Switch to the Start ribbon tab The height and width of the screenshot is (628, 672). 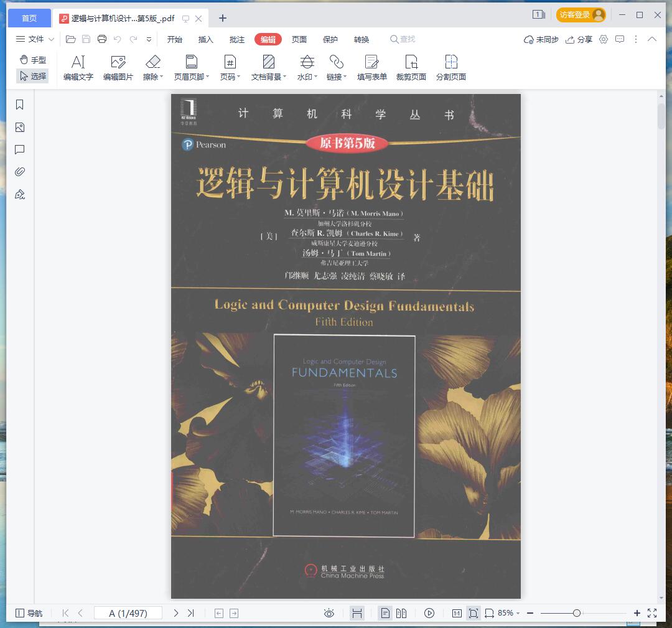coord(174,39)
